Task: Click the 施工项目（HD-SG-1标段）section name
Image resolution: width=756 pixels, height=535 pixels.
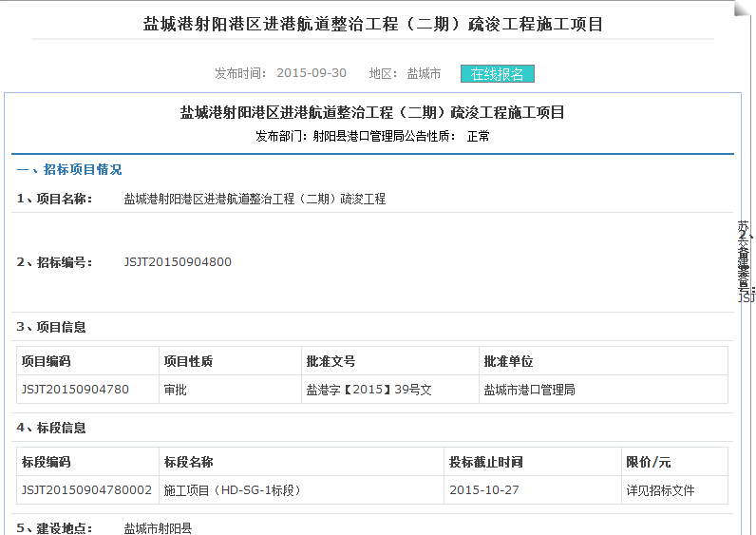Action: (x=233, y=490)
